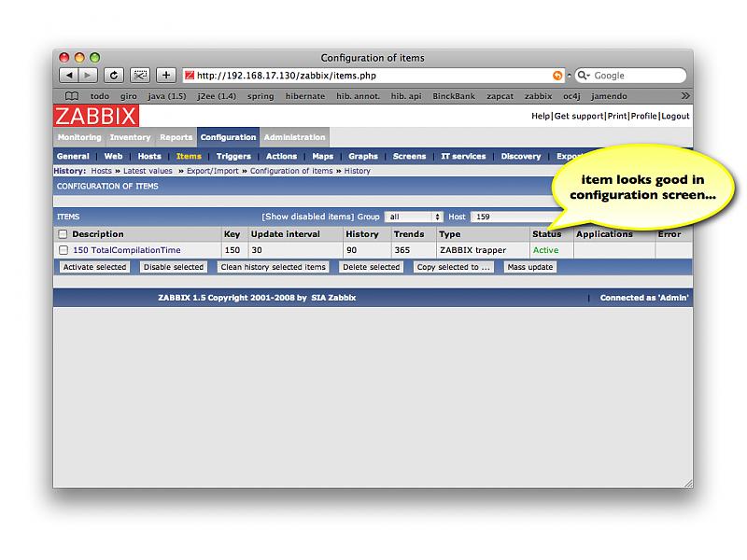Click the browser address bar URL
The image size is (747, 560).
pyautogui.click(x=287, y=76)
